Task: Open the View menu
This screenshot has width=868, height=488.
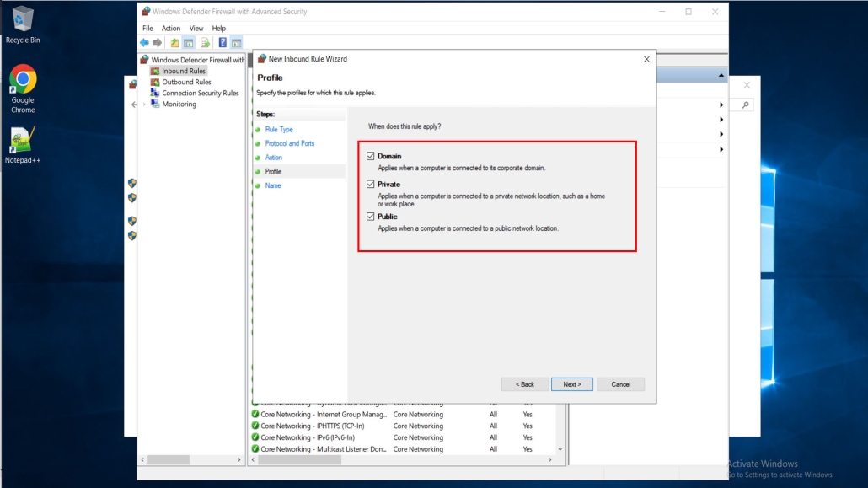Action: pos(196,29)
